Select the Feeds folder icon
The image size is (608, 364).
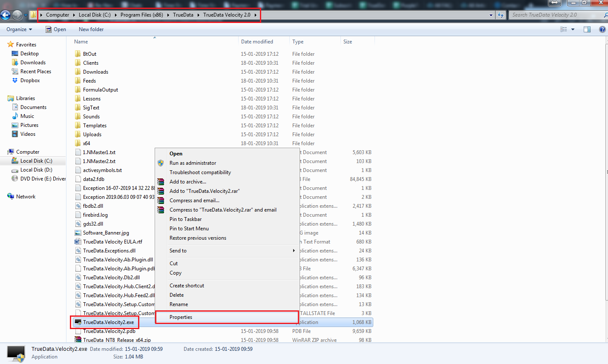(x=78, y=81)
